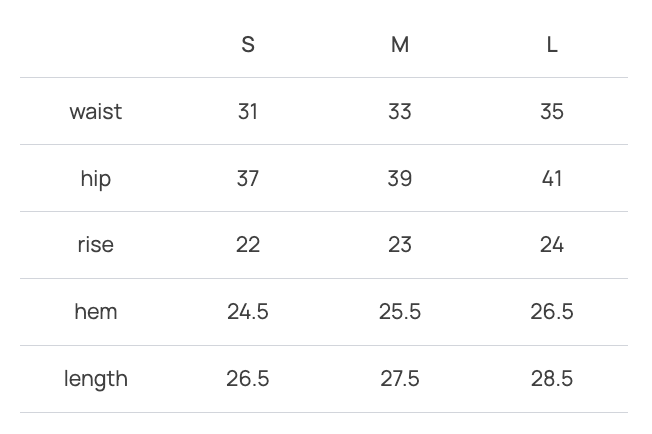Select length value 28.5 for size L

(x=552, y=379)
